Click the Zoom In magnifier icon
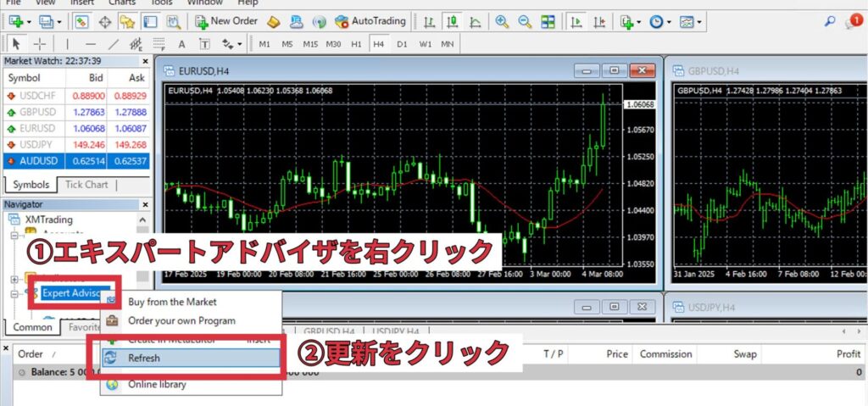 click(502, 21)
